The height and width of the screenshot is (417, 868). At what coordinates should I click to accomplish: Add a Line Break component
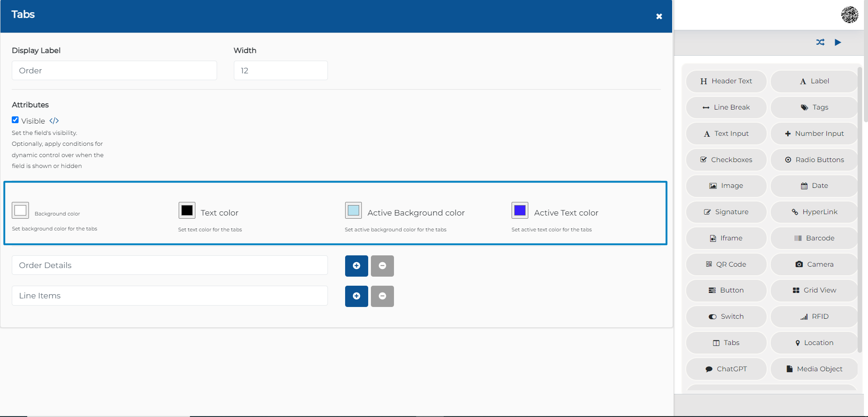pos(726,108)
